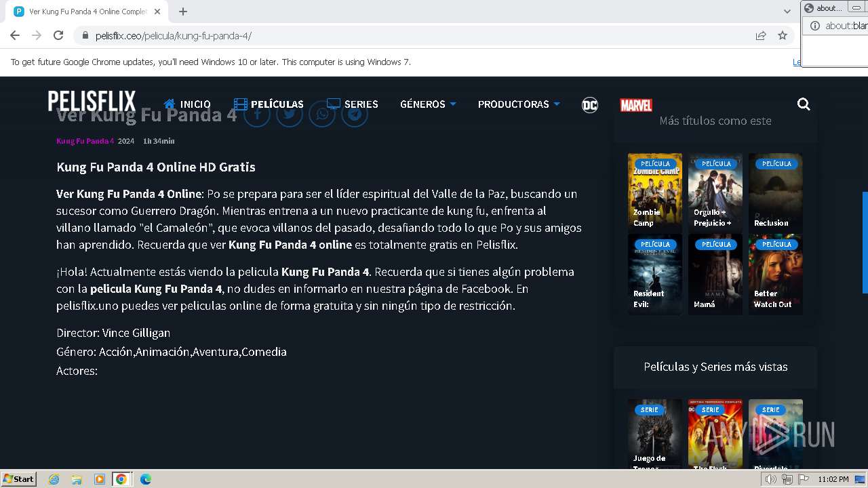Screen dimensions: 868x488
Task: Click 'Películas y Series más vistas' heading
Action: pyautogui.click(x=715, y=367)
